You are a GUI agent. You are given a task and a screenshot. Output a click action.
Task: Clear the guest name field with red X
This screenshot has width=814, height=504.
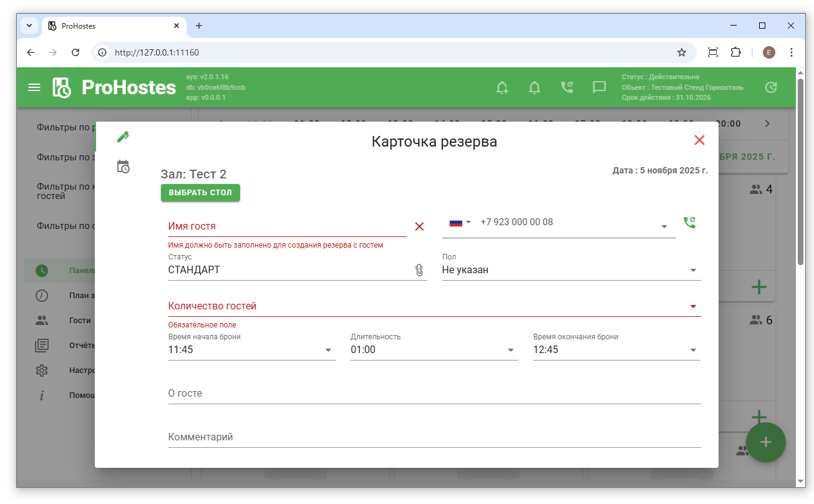[419, 226]
